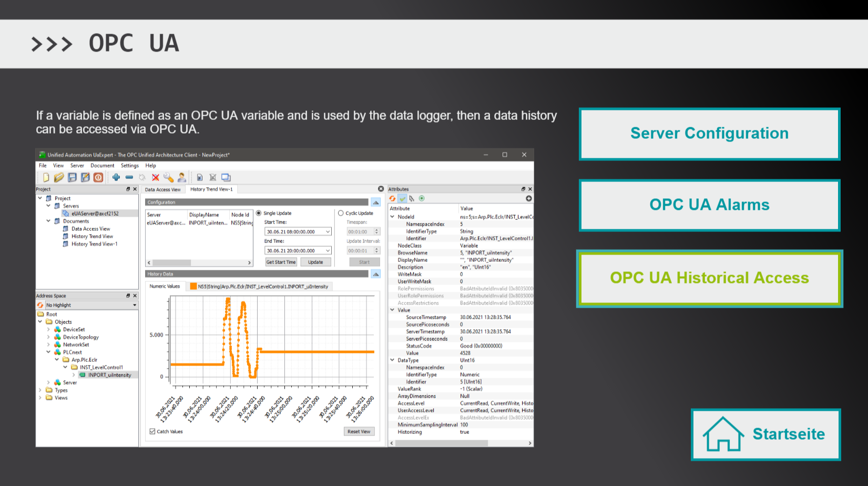Click the refresh icon in Address Space panel
Screen dimensions: 868x486
(x=40, y=305)
